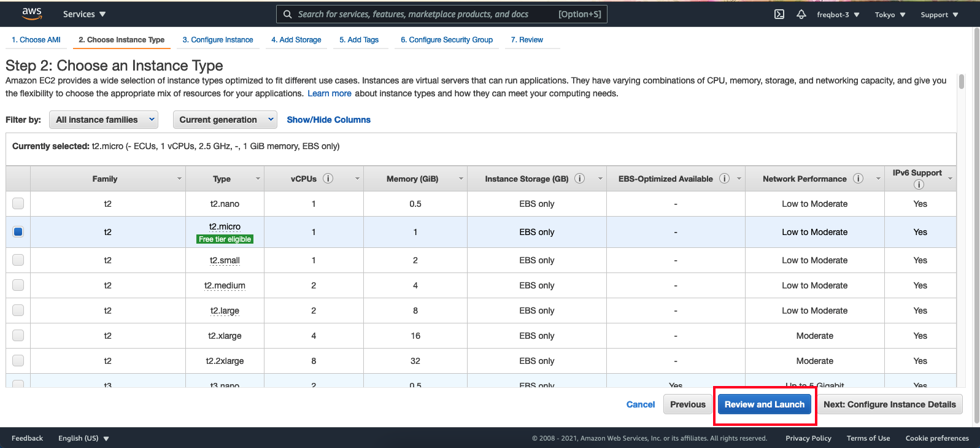Show vCPUs column info icon

328,179
